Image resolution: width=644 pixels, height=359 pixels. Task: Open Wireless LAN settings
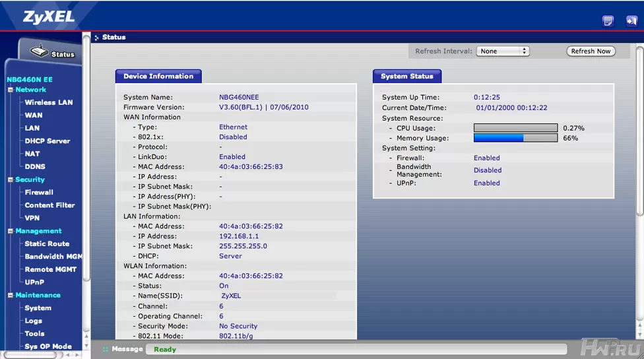[49, 102]
